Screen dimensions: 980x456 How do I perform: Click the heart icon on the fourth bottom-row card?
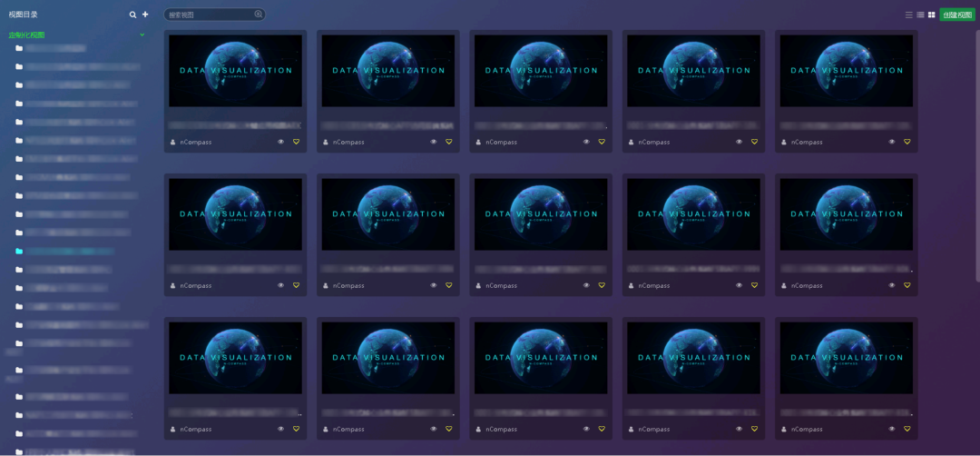(x=754, y=429)
